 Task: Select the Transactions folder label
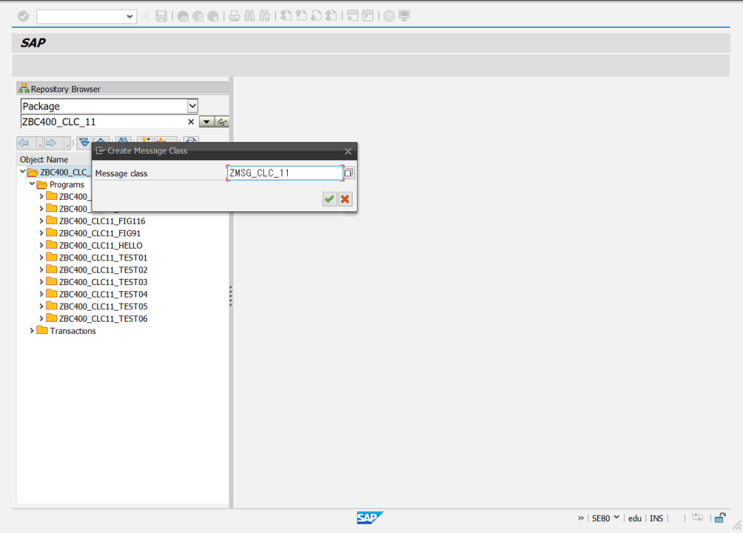pyautogui.click(x=73, y=331)
